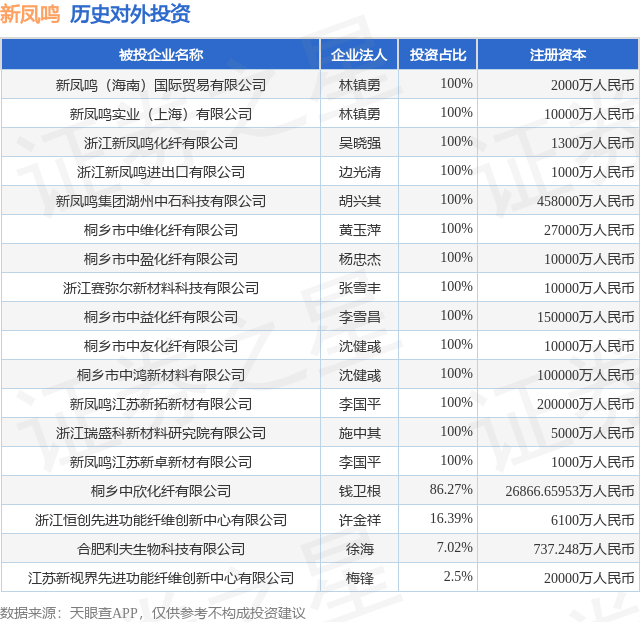
Task: Click legal person 黄玉萍
Action: 360,230
